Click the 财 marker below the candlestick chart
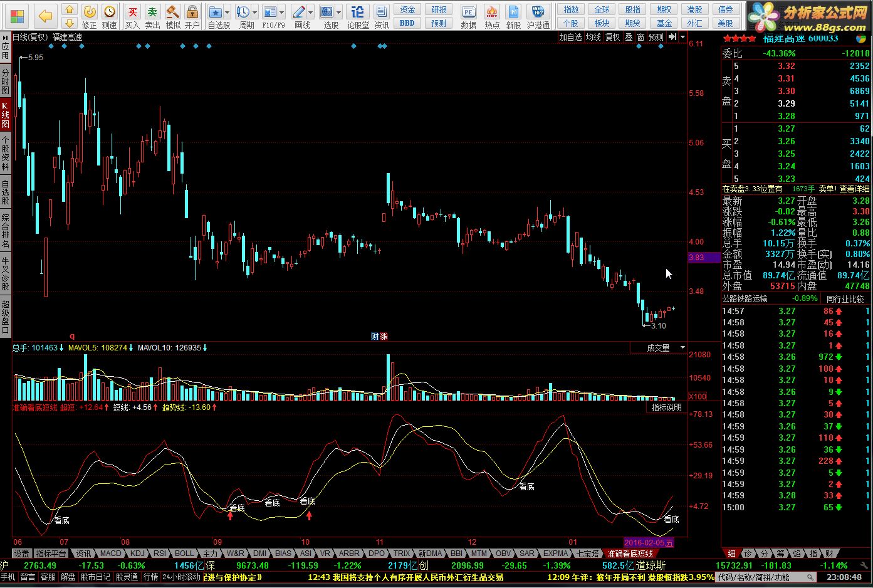 [375, 336]
